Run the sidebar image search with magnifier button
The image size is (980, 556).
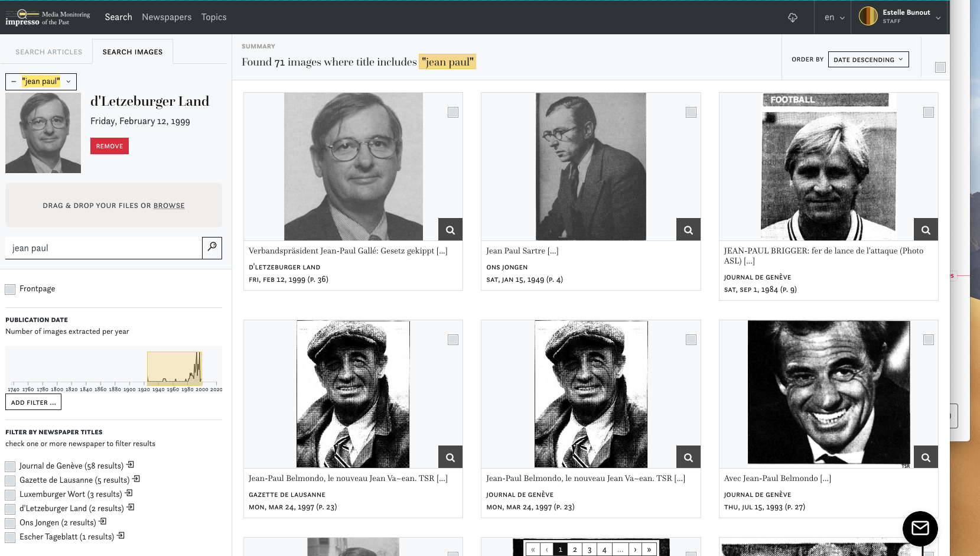[211, 248]
